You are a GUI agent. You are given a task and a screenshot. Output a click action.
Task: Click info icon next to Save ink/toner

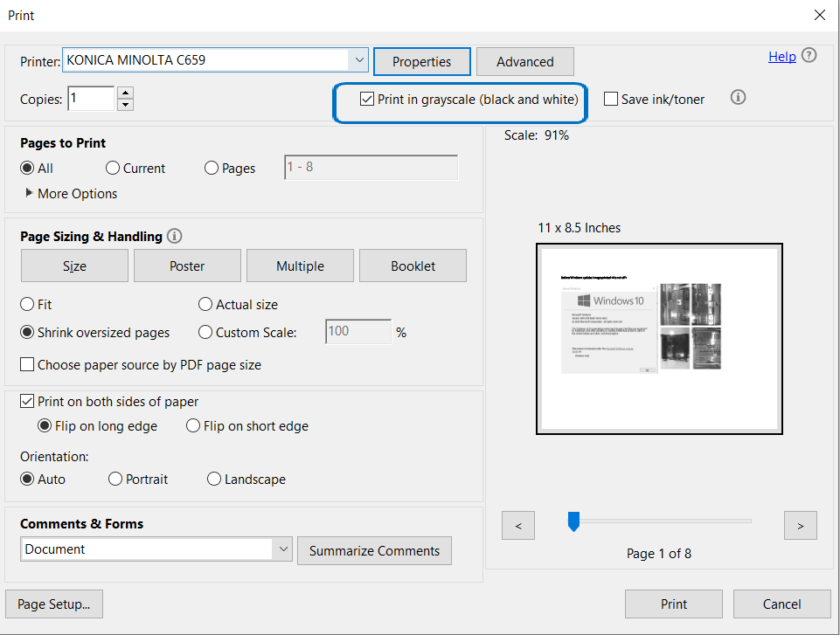tap(738, 97)
